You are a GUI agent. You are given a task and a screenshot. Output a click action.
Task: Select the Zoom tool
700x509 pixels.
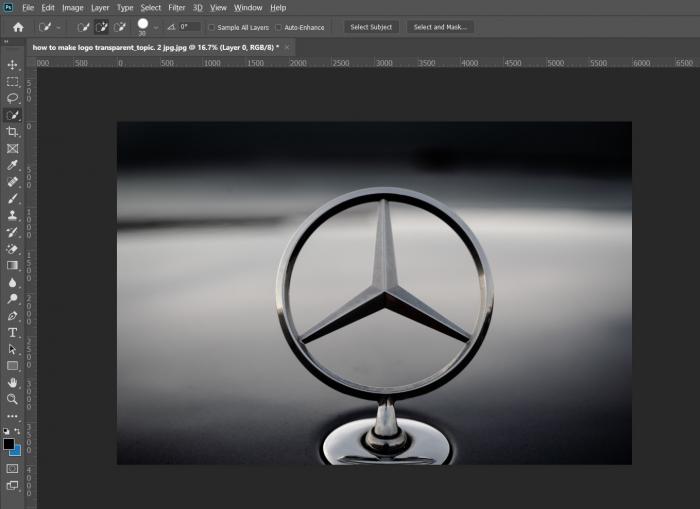click(12, 399)
